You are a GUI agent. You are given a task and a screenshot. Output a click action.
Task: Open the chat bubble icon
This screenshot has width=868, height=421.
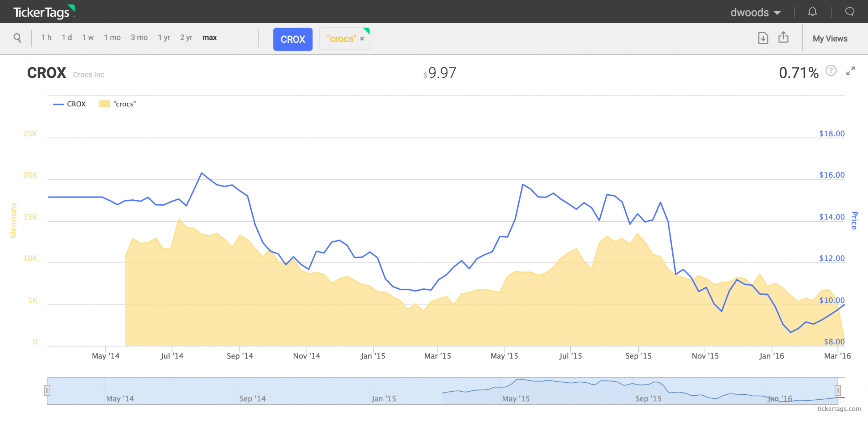(x=850, y=12)
